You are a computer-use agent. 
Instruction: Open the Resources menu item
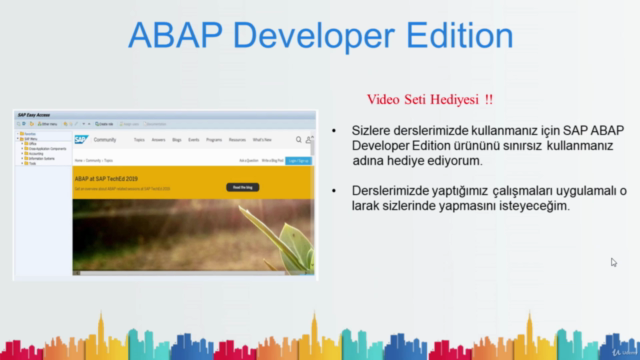point(237,140)
